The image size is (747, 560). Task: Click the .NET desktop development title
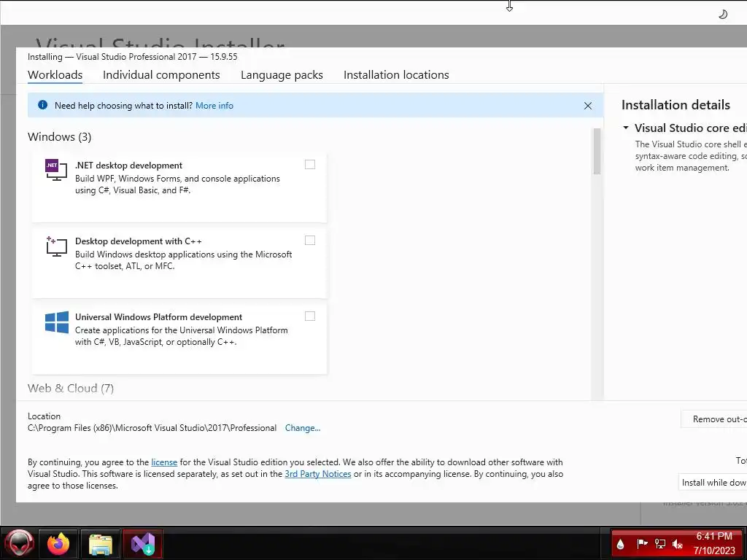128,166
